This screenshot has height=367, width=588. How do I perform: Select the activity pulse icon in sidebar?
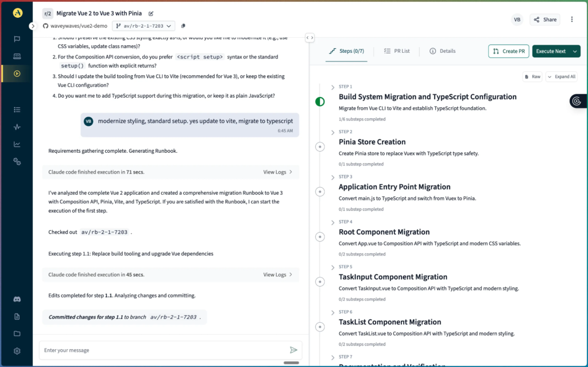click(x=16, y=127)
